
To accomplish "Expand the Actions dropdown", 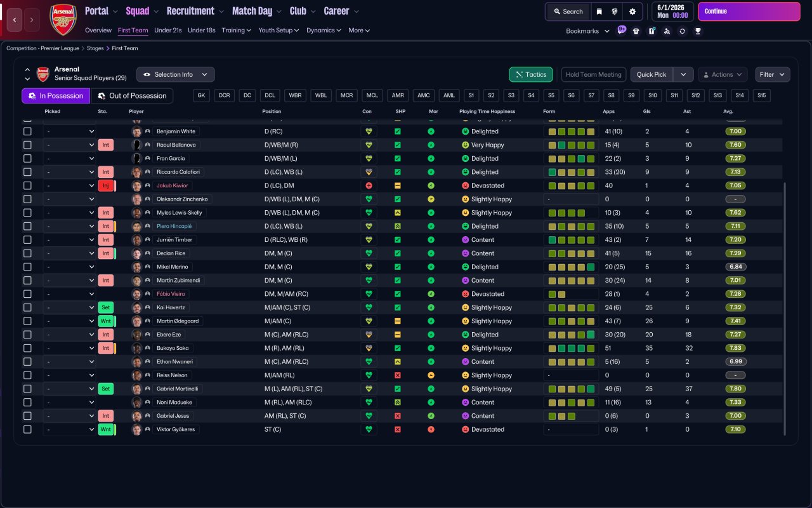I will coord(723,74).
